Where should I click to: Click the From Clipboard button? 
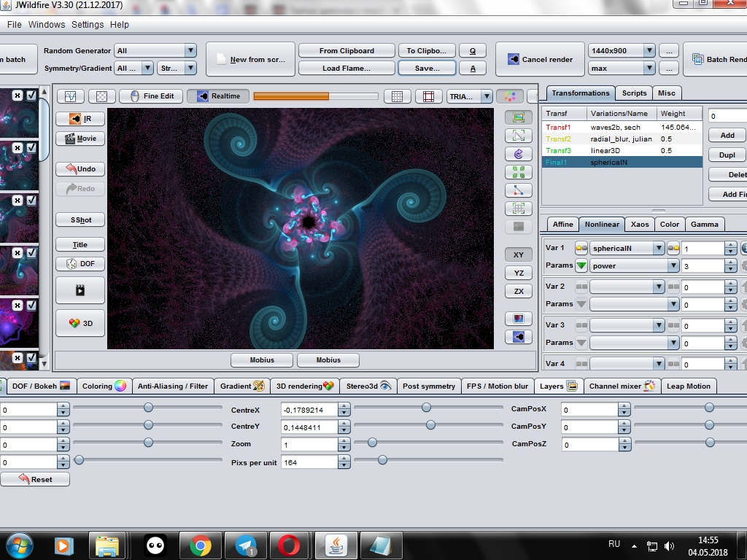(x=347, y=50)
